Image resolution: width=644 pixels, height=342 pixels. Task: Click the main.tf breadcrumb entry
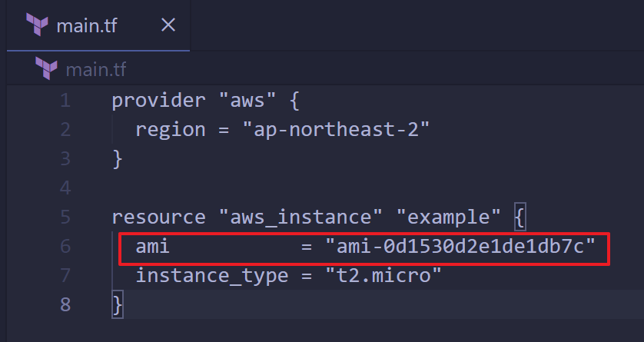pyautogui.click(x=96, y=69)
